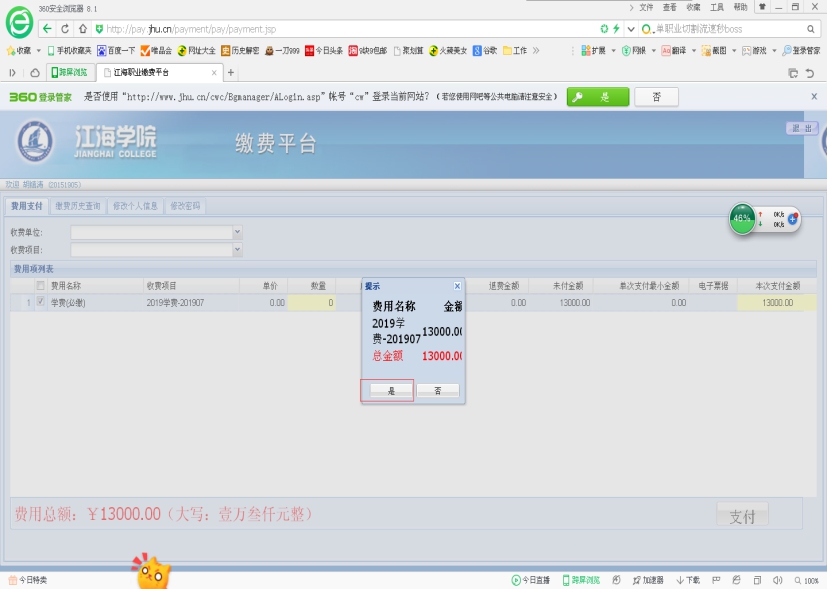Click the browser back arrow button
This screenshot has height=589, width=828.
pyautogui.click(x=48, y=29)
